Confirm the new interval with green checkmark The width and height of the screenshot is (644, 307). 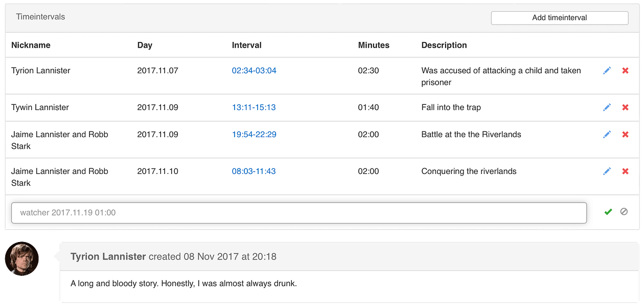pos(608,212)
